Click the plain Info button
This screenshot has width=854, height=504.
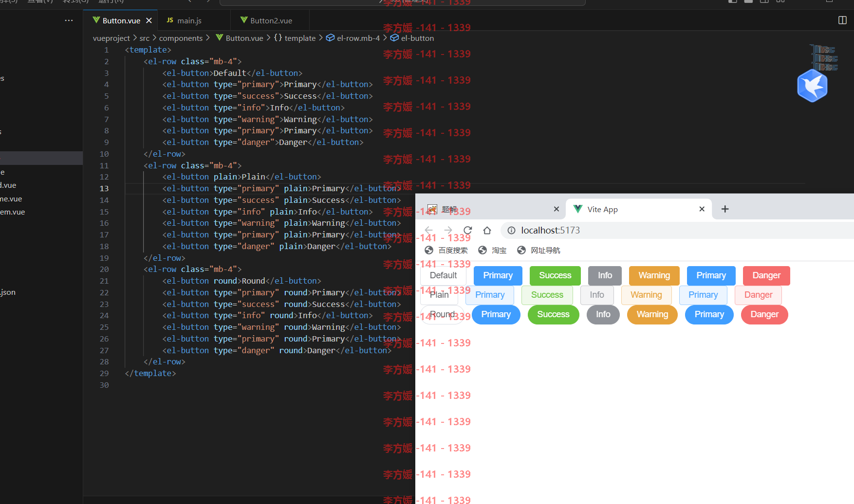(597, 295)
